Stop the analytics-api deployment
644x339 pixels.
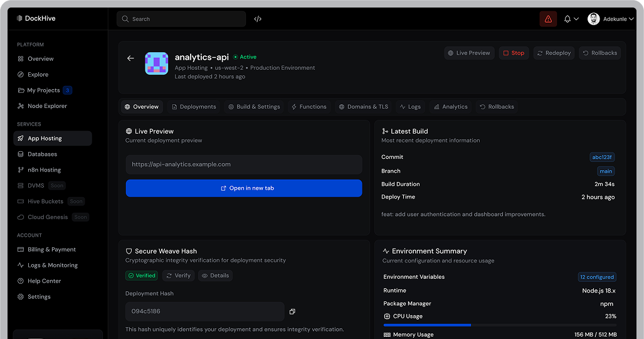click(514, 53)
